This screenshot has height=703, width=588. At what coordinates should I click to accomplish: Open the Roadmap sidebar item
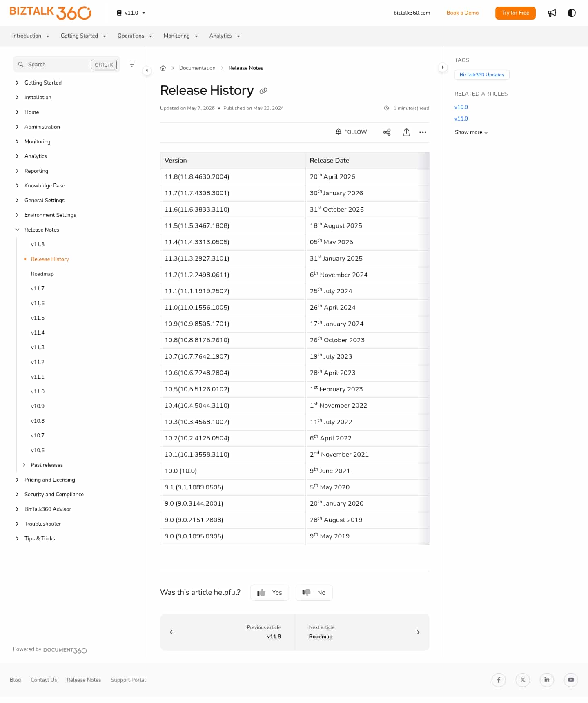(x=42, y=274)
